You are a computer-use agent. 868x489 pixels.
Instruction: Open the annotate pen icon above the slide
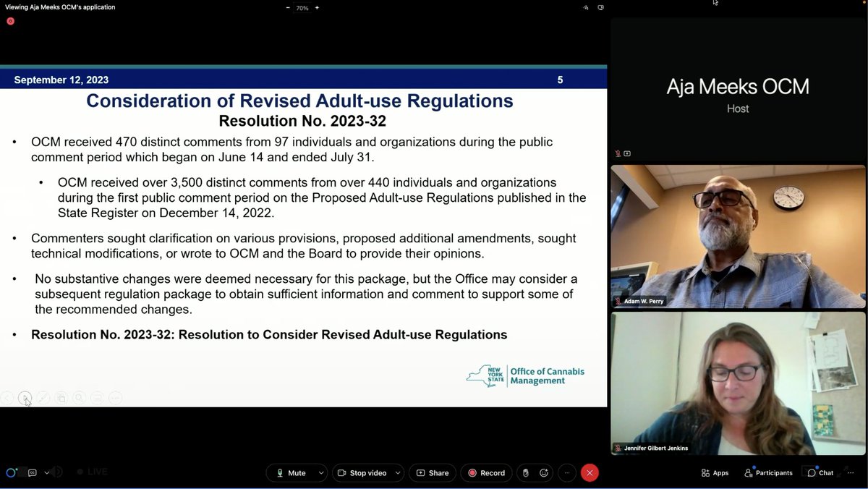[585, 8]
